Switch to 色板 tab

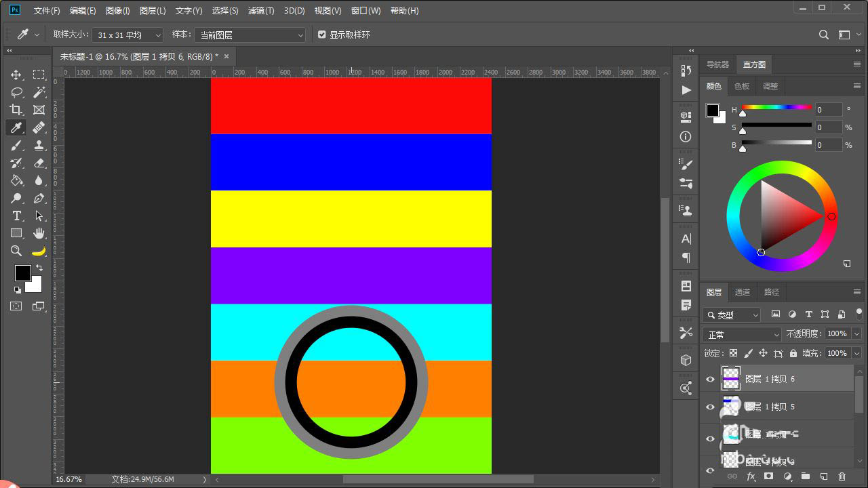tap(742, 86)
